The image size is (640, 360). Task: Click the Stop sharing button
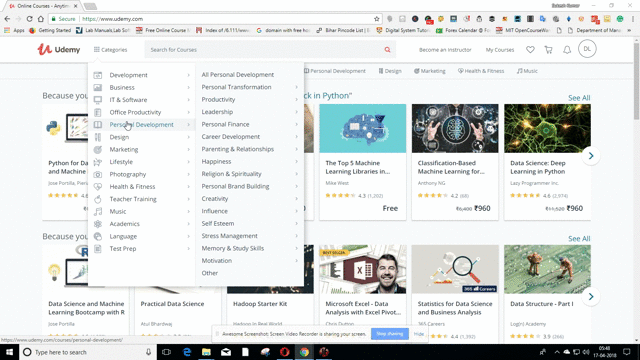coord(389,334)
